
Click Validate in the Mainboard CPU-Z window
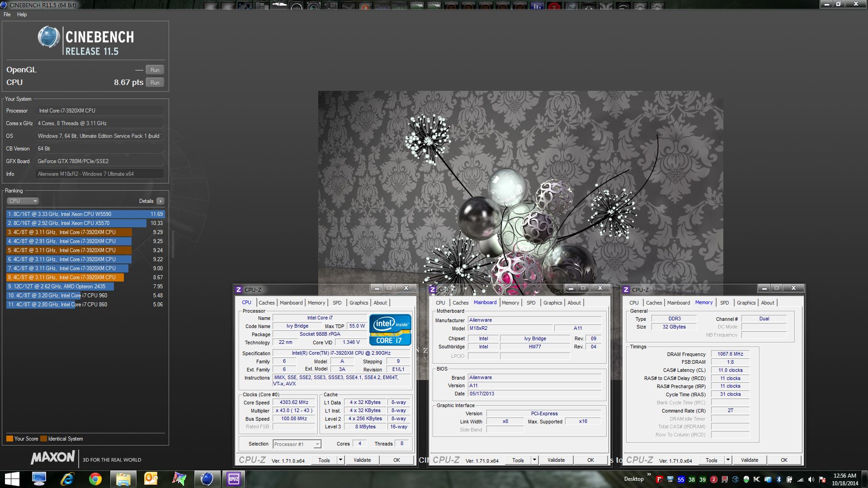[556, 460]
